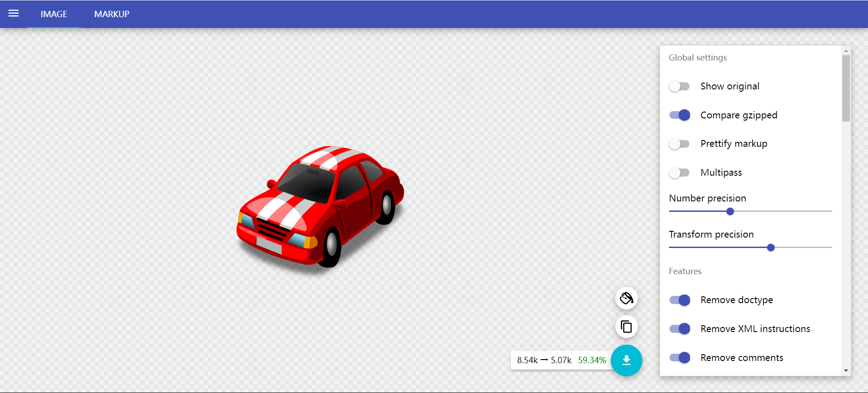Enable the Show original toggle

(679, 86)
